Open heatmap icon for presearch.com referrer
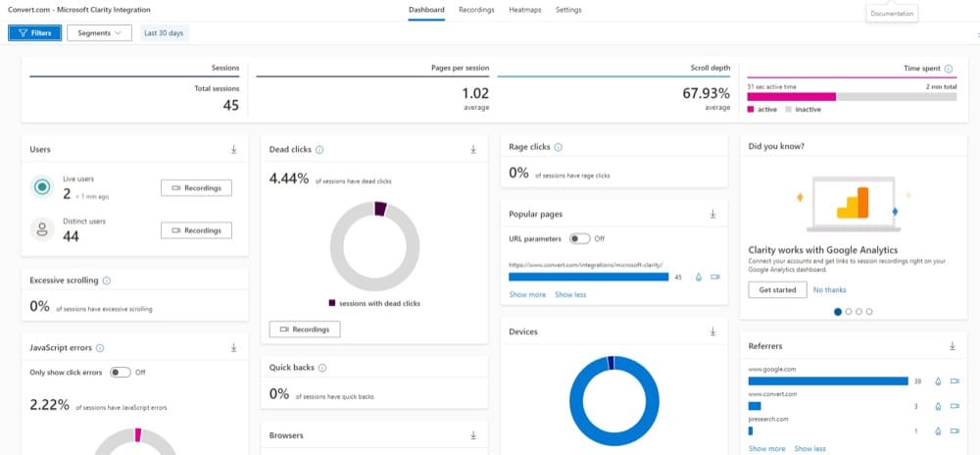 pyautogui.click(x=938, y=430)
